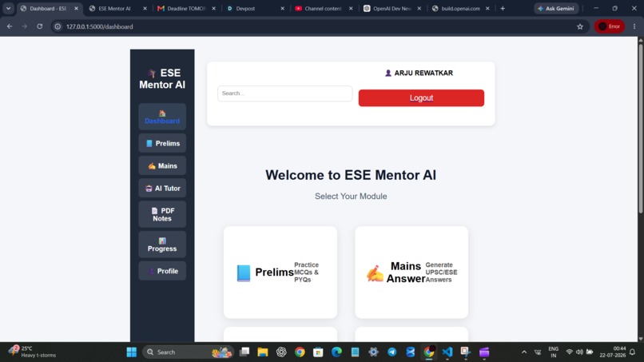Open the Profile sidebar item
The image size is (644, 362).
(x=162, y=271)
